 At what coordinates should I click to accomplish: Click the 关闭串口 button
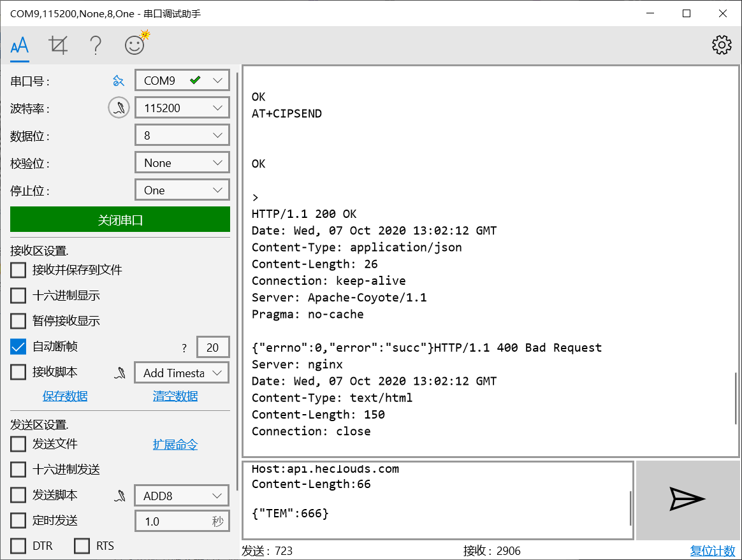coord(119,219)
